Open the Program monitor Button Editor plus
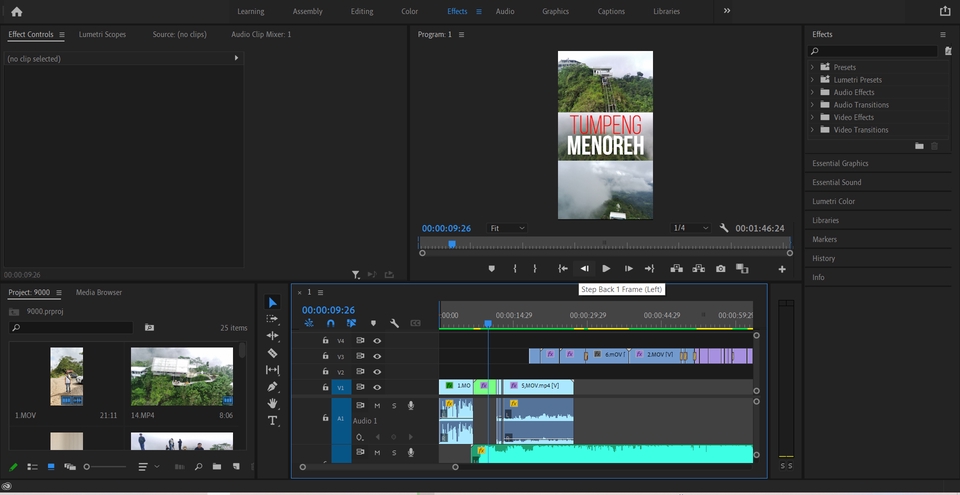This screenshot has width=960, height=495. pyautogui.click(x=782, y=269)
